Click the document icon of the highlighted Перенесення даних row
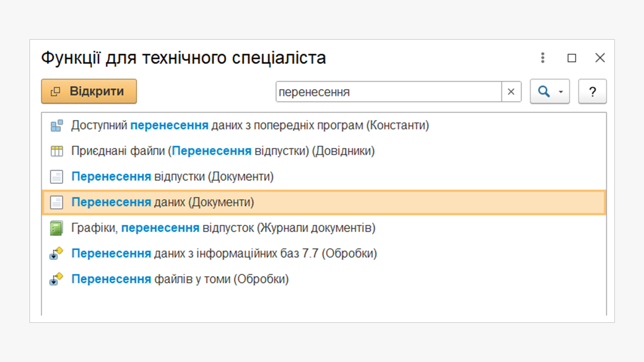Screen dimensions: 644x362 coord(57,202)
